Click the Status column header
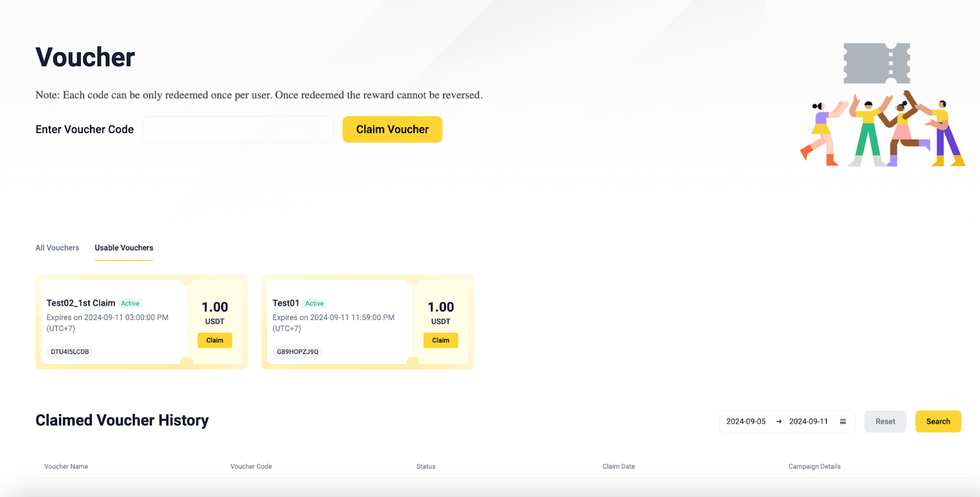980x497 pixels. pos(426,466)
